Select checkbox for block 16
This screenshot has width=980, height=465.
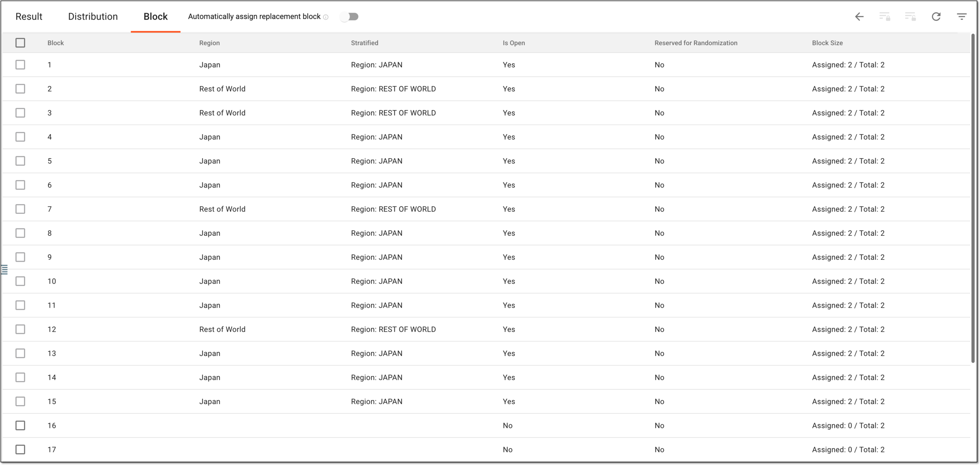pyautogui.click(x=20, y=425)
